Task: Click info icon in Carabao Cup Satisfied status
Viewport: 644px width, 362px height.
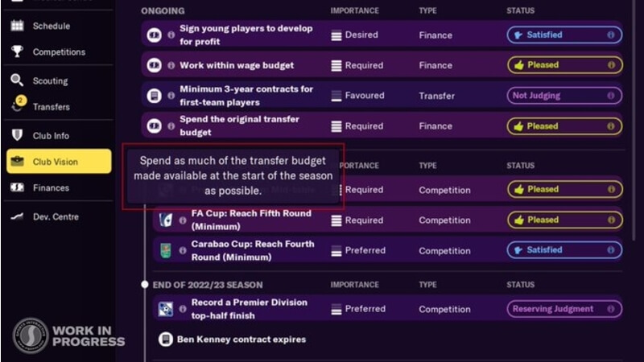Action: tap(611, 250)
